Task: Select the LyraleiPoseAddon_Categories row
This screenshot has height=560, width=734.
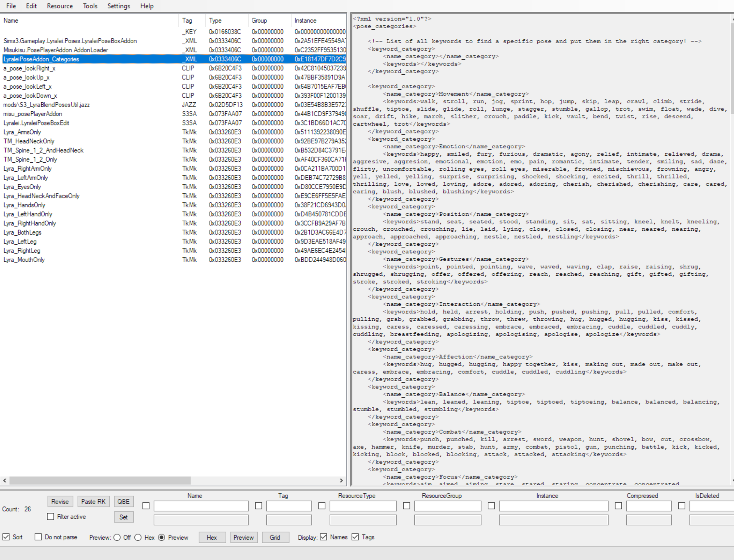Action: 174,59
